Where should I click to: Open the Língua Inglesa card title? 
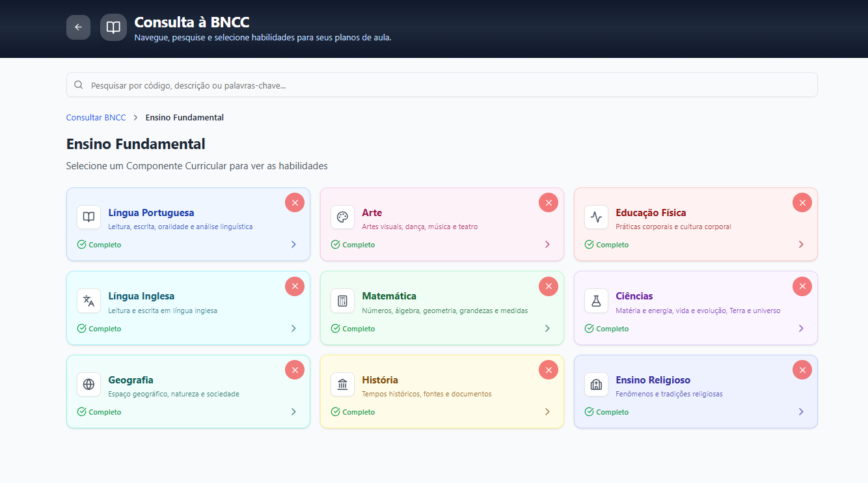(141, 296)
